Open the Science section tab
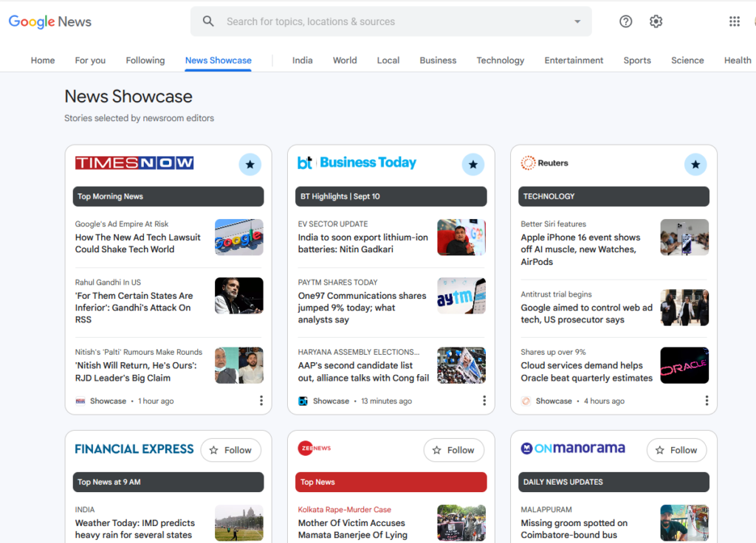The image size is (756, 543). point(687,60)
